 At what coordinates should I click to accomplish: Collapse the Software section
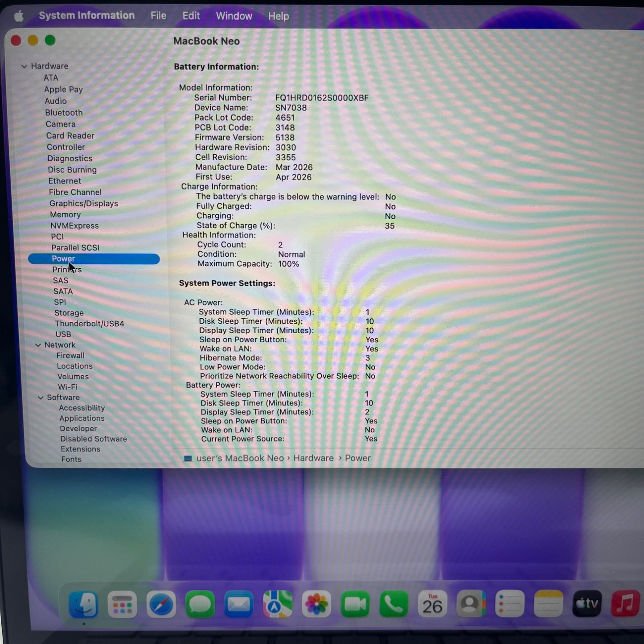[x=41, y=398]
